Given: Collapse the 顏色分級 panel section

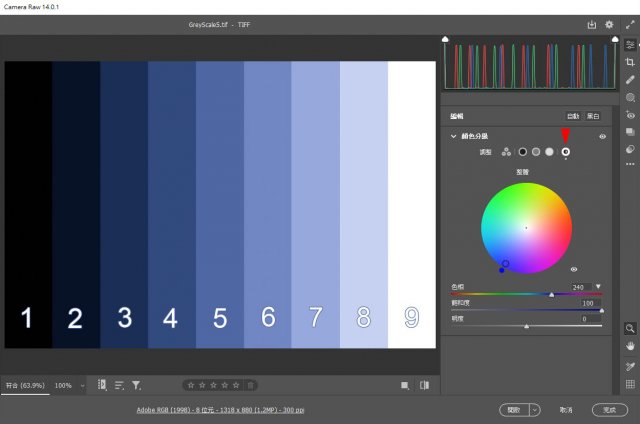Looking at the screenshot, I should (453, 136).
